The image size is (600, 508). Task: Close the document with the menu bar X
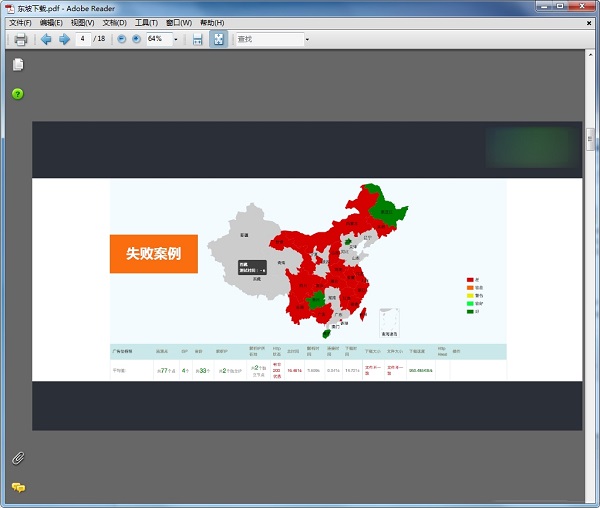pos(589,23)
